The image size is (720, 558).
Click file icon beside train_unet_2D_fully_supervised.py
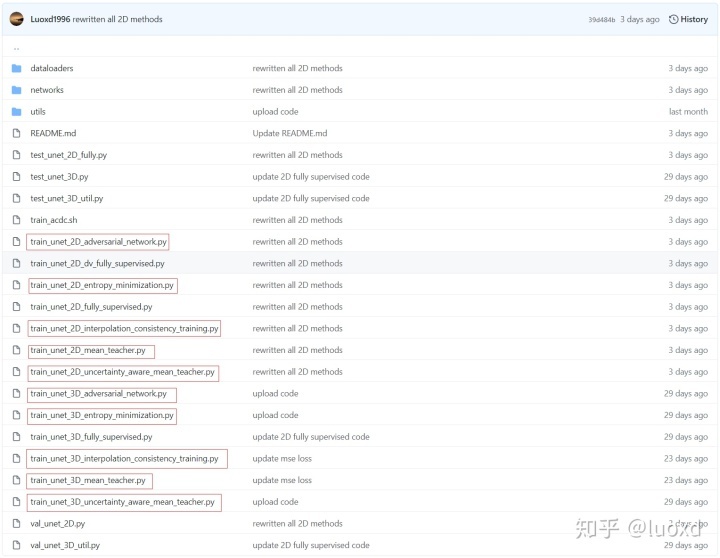click(17, 307)
